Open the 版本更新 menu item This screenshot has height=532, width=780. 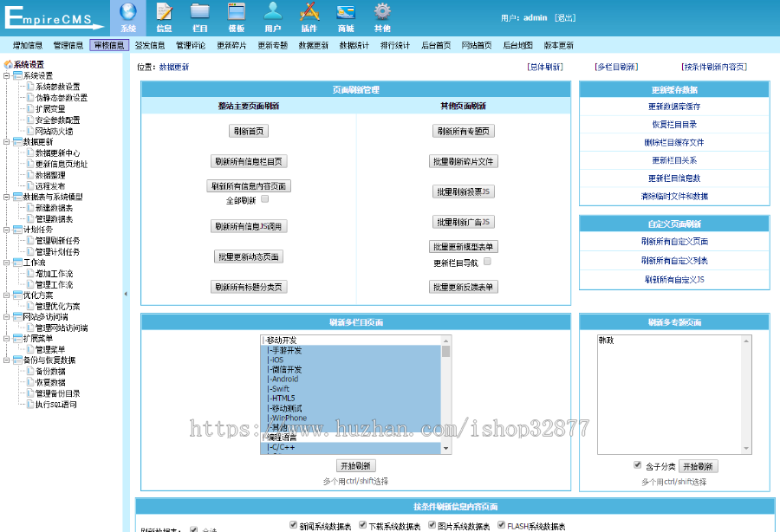click(x=558, y=45)
